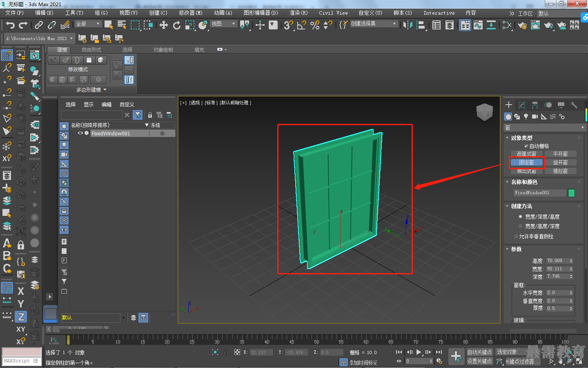The height and width of the screenshot is (368, 588).
Task: Choose the Select Object arrow tool
Action: (109, 25)
